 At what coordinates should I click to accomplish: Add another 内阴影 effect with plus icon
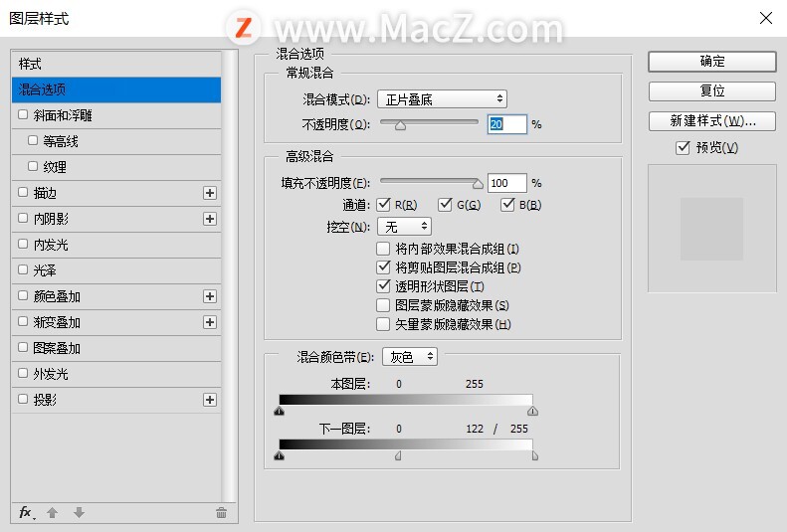pos(210,219)
